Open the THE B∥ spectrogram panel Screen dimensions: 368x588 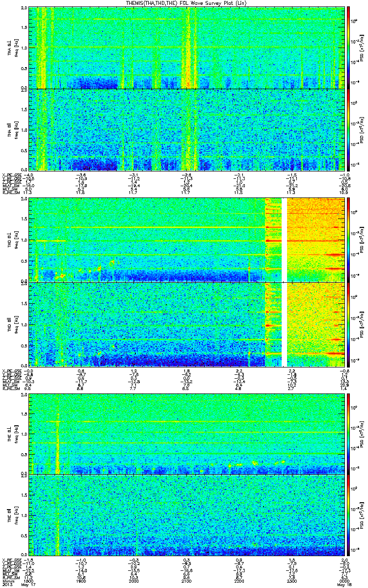click(187, 515)
